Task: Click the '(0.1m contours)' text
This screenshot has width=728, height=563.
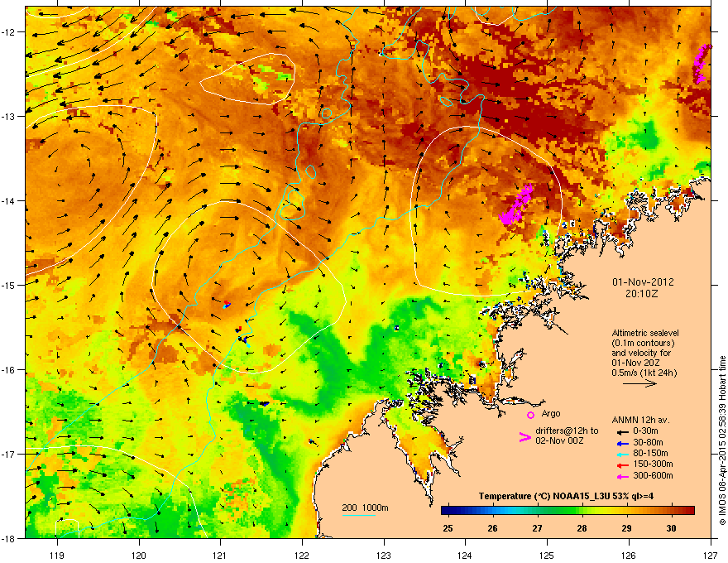Action: (x=643, y=344)
